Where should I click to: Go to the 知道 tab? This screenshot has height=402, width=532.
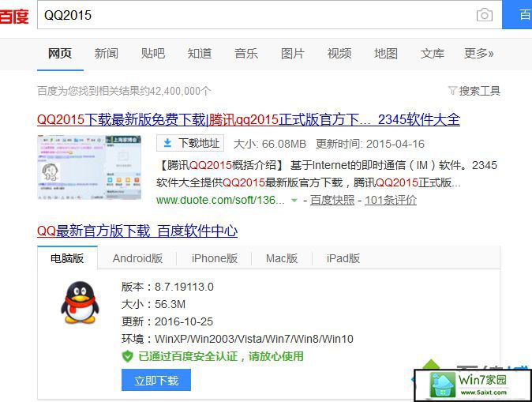pyautogui.click(x=200, y=54)
